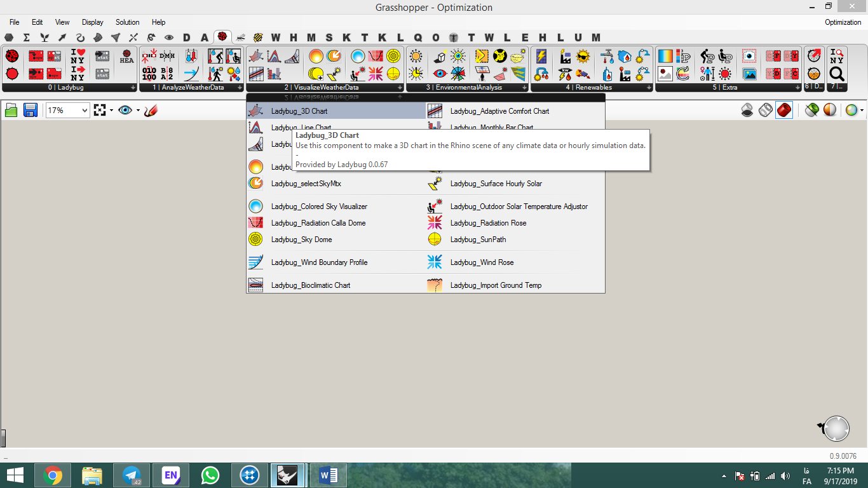Save document with the blue floppy icon

(x=30, y=110)
